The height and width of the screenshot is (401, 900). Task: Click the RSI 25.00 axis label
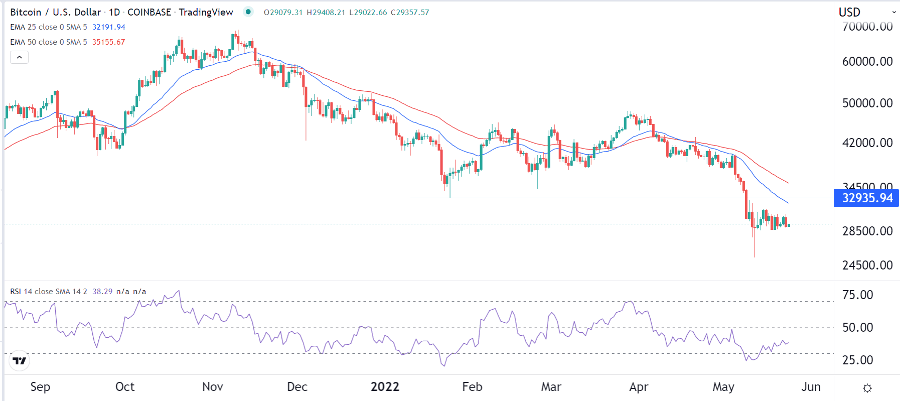(x=856, y=359)
